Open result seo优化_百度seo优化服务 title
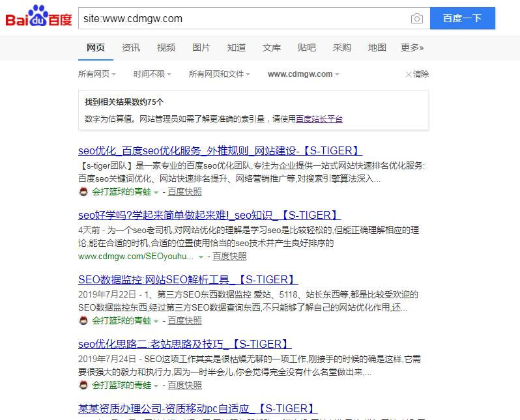520x420 pixels. pos(220,151)
